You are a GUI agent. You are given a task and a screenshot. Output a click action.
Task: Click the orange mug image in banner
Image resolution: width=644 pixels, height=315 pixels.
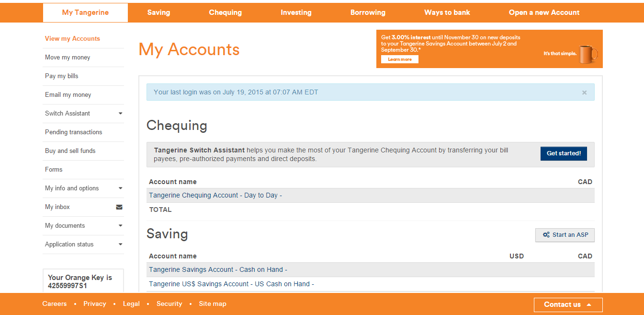click(x=588, y=54)
